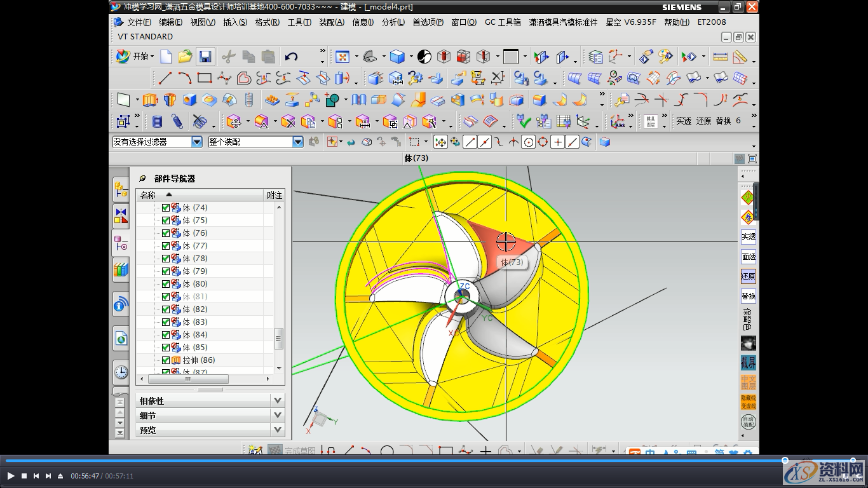Click the Undo arrow icon

coord(292,57)
